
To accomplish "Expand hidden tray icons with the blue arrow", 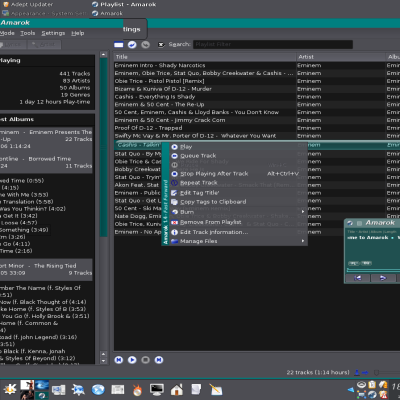I will (x=351, y=389).
